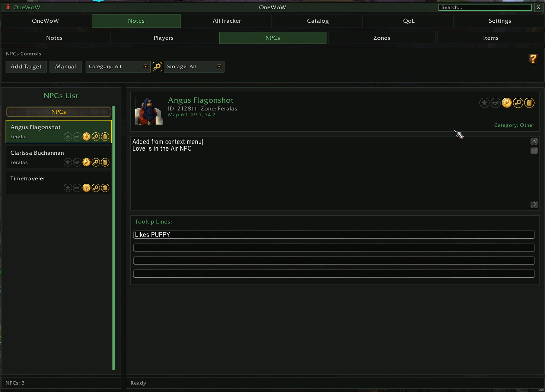Select the NPCs sub-tab
The width and height of the screenshot is (545, 392).
pos(272,38)
